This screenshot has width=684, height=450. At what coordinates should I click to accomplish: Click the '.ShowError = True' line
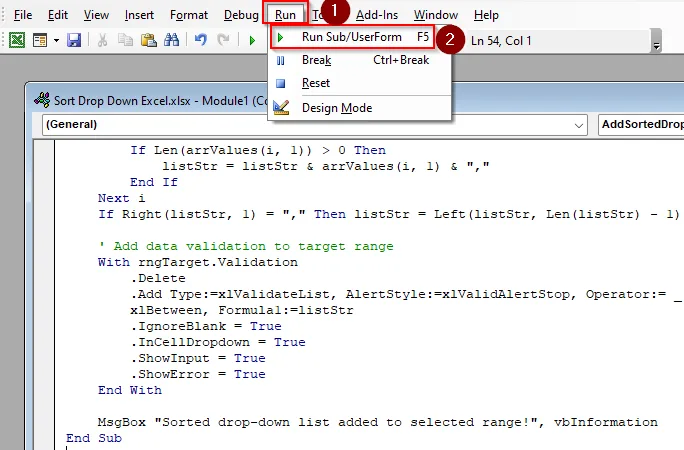pyautogui.click(x=198, y=374)
